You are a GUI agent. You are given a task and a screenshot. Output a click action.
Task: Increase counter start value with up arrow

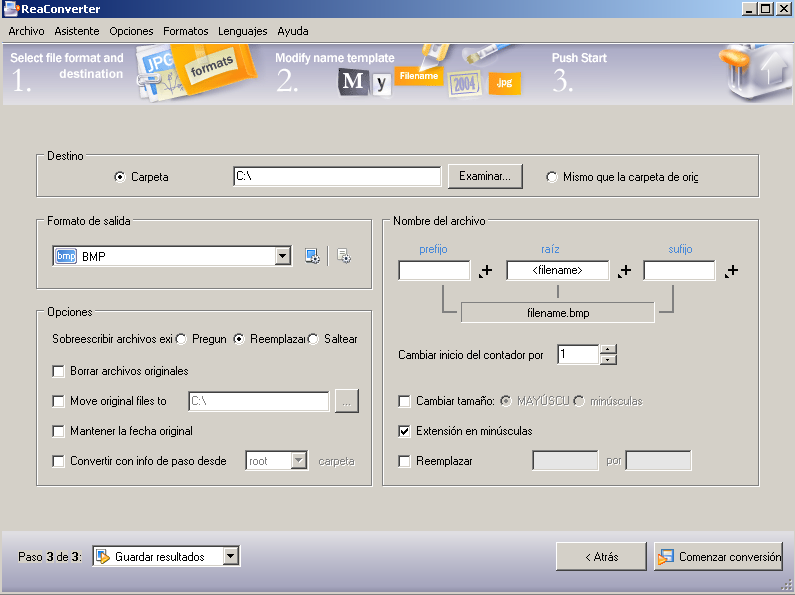click(x=608, y=349)
